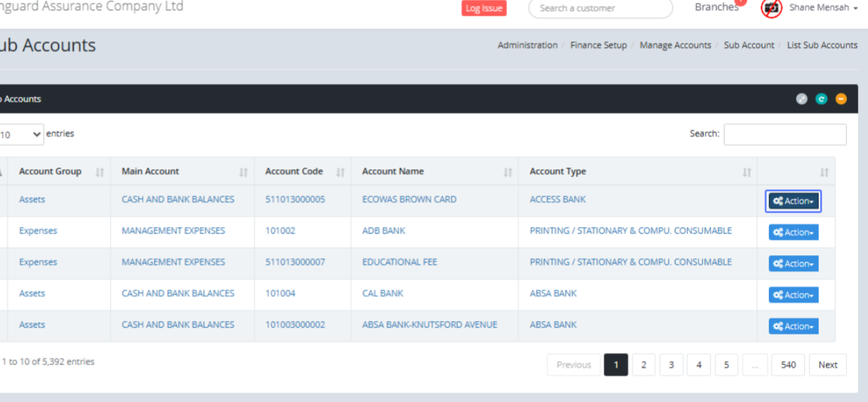Click the Branches notification badge

pos(740,2)
